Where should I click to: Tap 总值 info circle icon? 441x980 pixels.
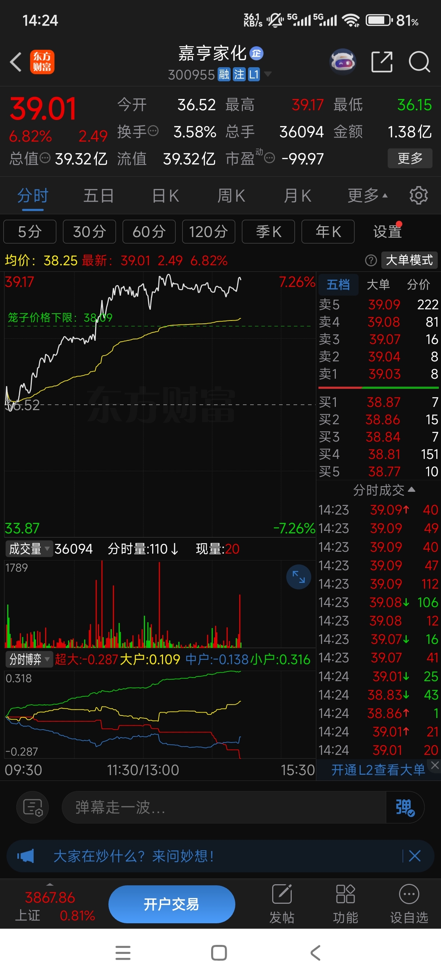pos(45,158)
